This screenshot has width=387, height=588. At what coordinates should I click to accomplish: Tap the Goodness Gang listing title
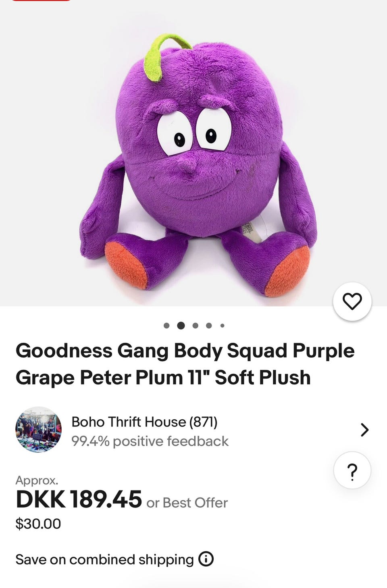pyautogui.click(x=185, y=364)
